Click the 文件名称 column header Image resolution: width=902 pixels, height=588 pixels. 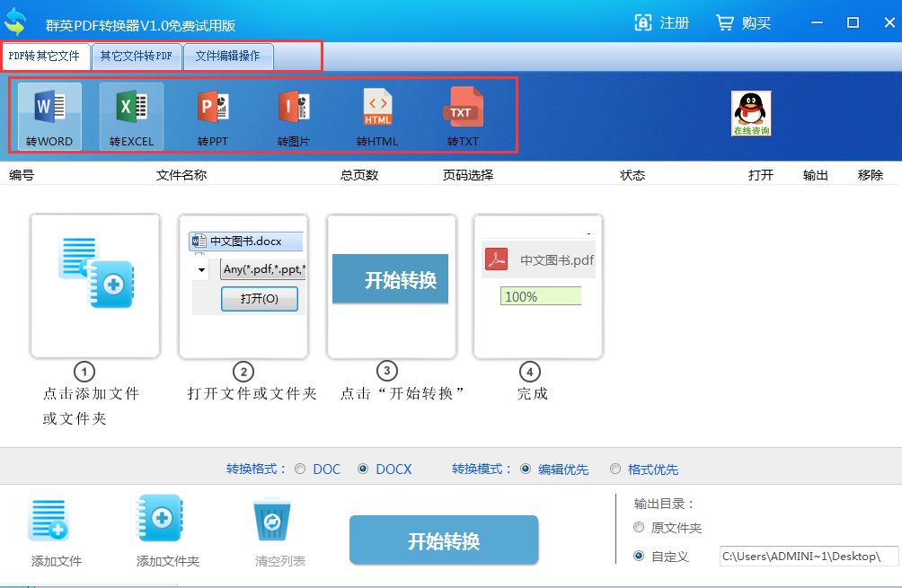pos(181,175)
